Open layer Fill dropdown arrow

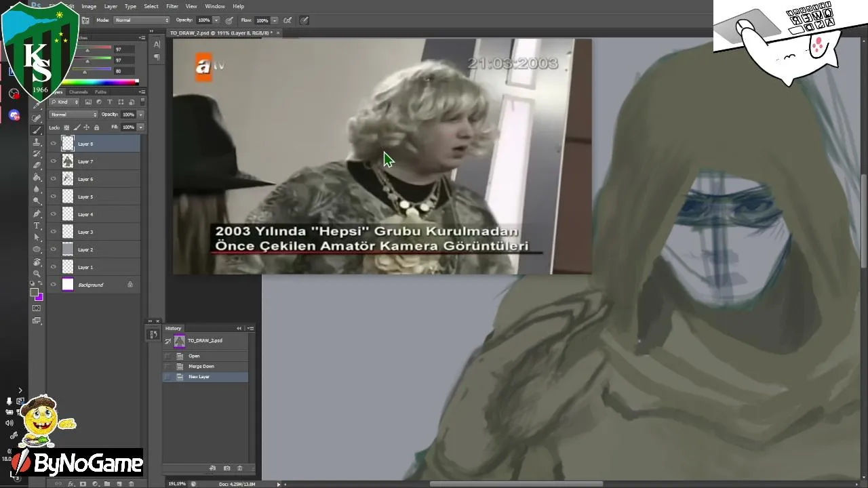click(x=140, y=127)
